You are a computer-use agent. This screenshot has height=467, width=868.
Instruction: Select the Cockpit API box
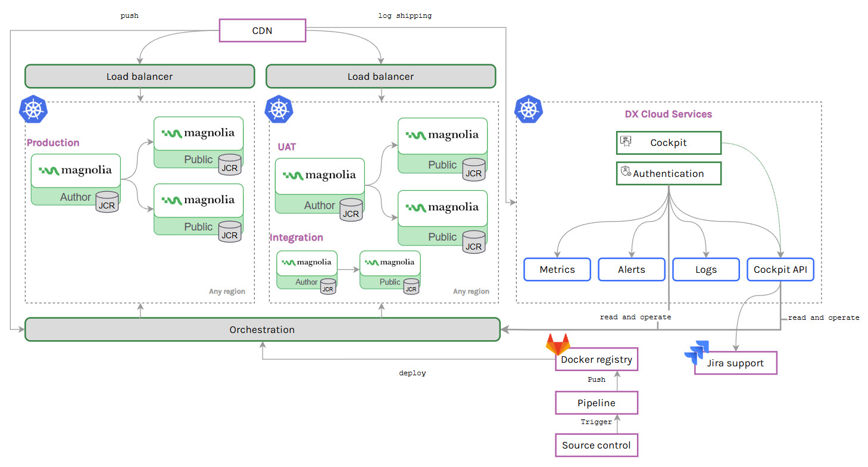click(x=780, y=269)
